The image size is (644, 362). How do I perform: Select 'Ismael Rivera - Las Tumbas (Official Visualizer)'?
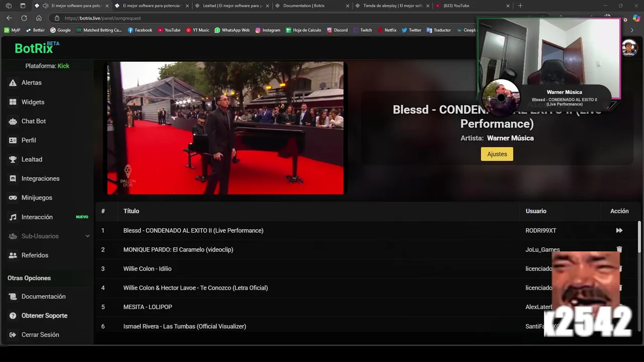[x=185, y=326]
